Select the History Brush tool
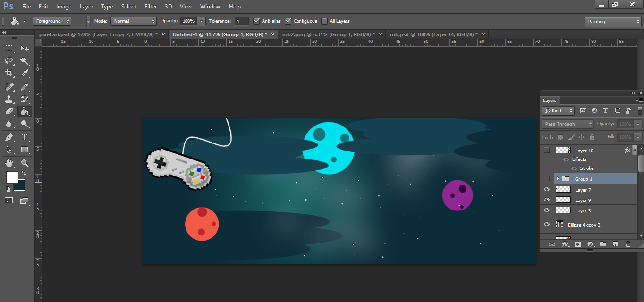 (x=25, y=99)
